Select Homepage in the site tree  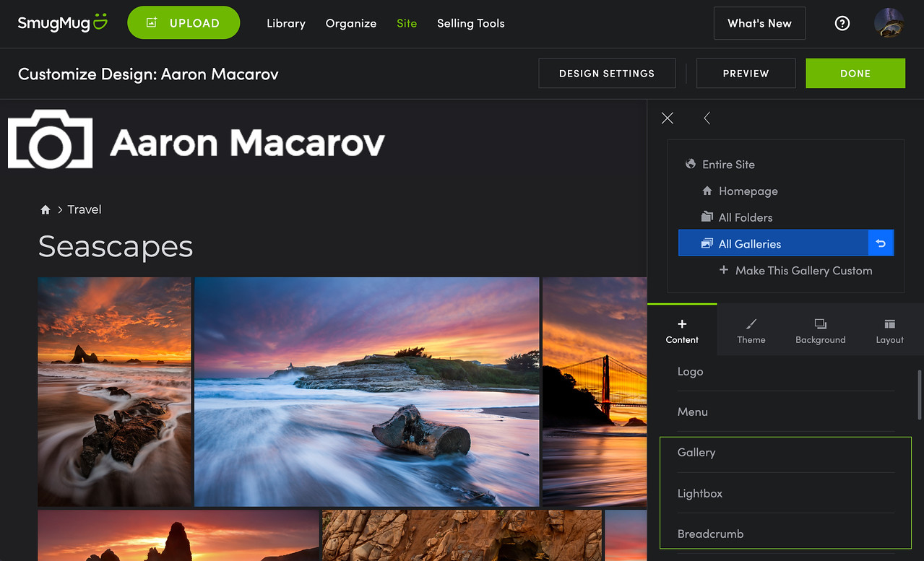(748, 191)
